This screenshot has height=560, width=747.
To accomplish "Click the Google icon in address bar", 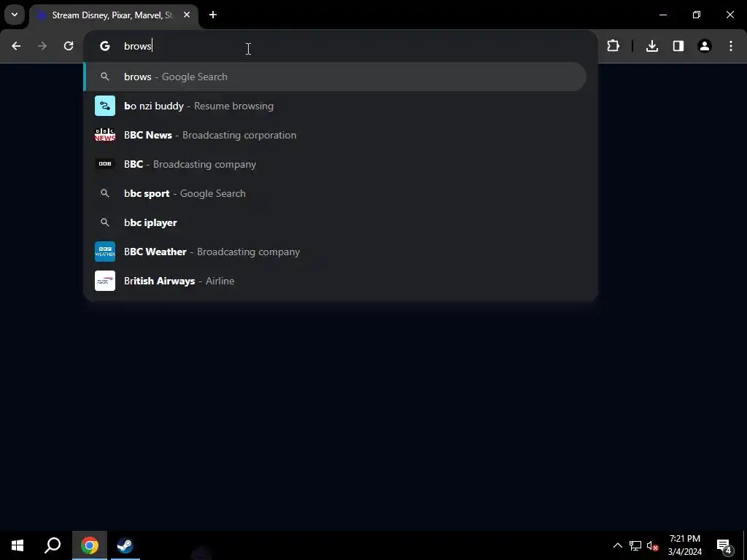I will pyautogui.click(x=105, y=46).
